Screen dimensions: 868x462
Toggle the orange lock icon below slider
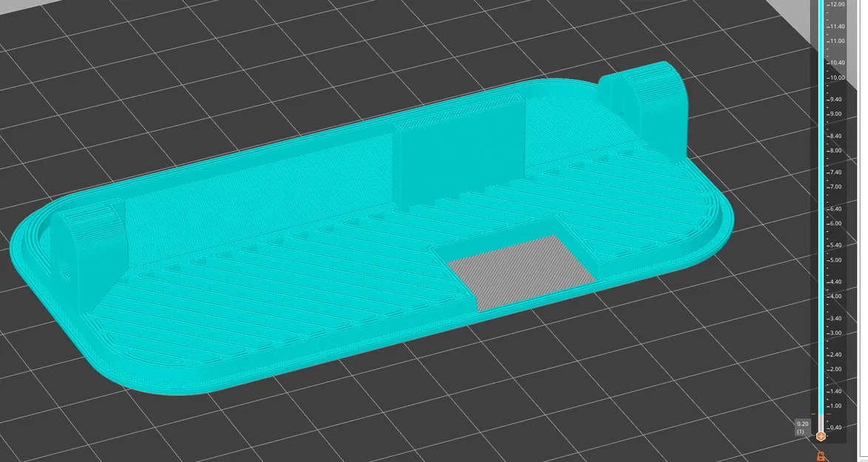(x=821, y=456)
